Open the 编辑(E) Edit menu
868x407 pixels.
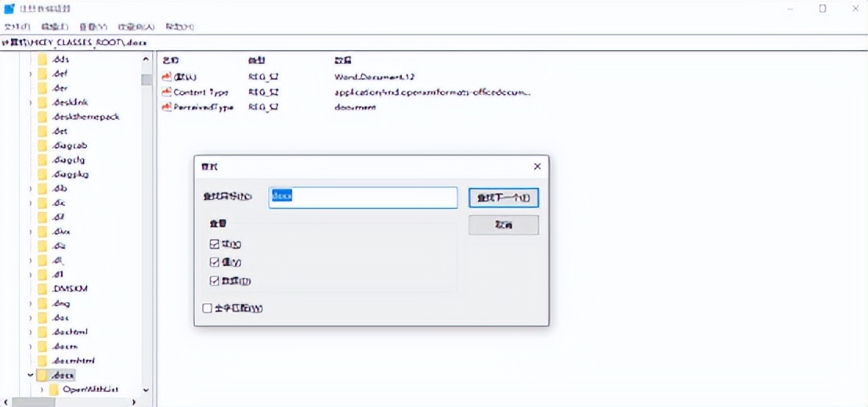click(55, 27)
